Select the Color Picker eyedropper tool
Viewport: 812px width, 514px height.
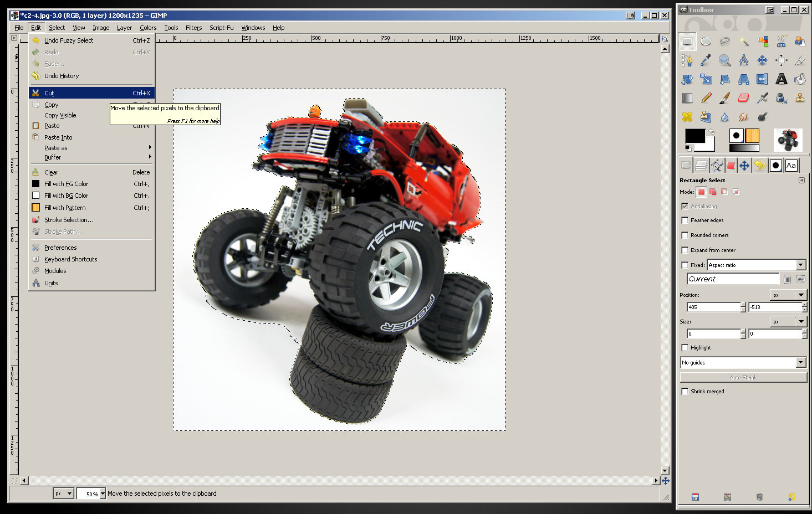pyautogui.click(x=706, y=60)
